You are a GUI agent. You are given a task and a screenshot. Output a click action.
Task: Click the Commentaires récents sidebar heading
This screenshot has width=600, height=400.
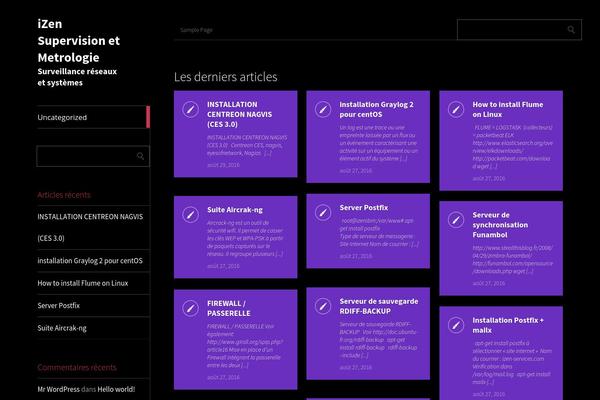click(77, 367)
